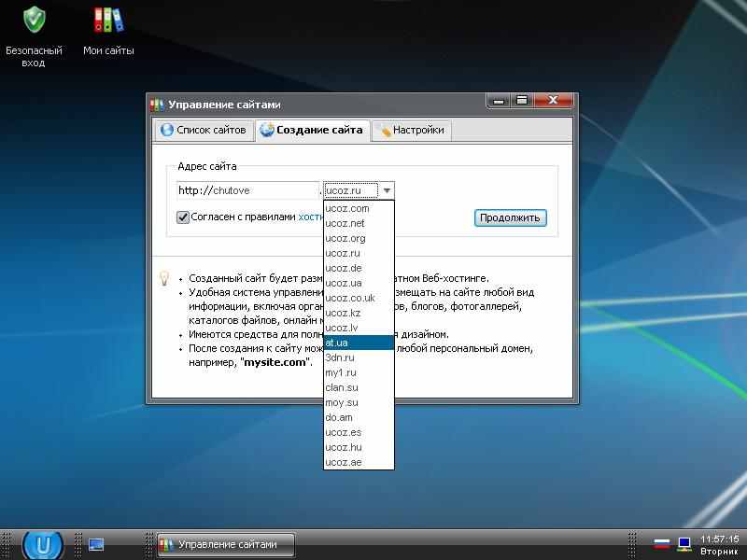The width and height of the screenshot is (747, 560).
Task: Select ucoz.net from the domain list
Action: click(359, 223)
